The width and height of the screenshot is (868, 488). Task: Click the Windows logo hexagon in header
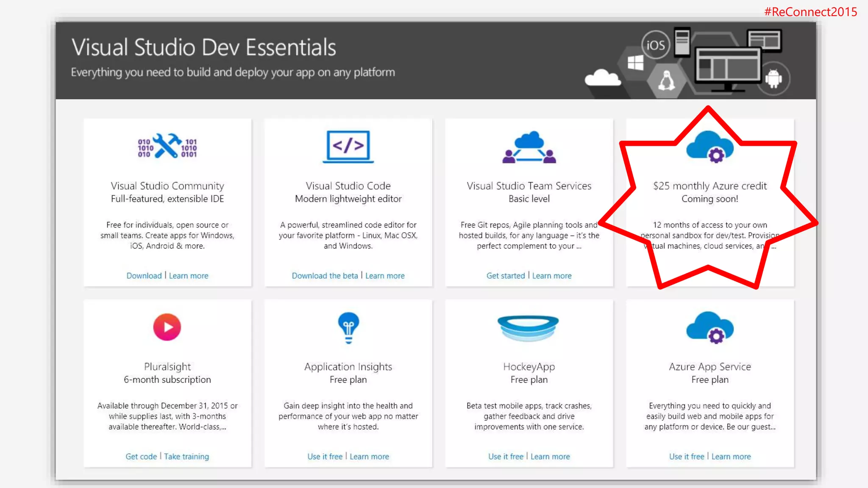[x=635, y=63]
